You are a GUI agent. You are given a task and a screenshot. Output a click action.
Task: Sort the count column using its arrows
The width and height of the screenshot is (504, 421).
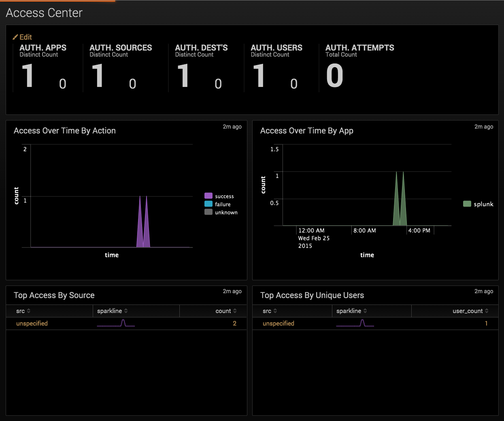tap(235, 311)
